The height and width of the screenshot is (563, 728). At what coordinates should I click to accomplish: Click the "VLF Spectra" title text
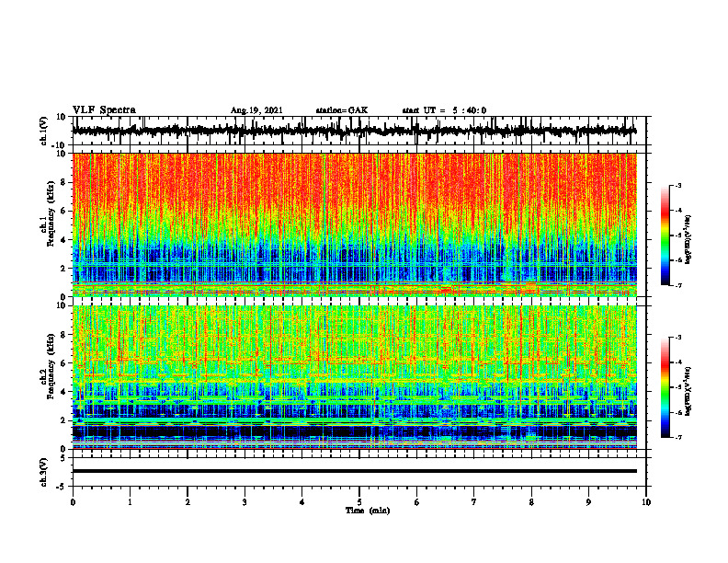click(x=104, y=110)
